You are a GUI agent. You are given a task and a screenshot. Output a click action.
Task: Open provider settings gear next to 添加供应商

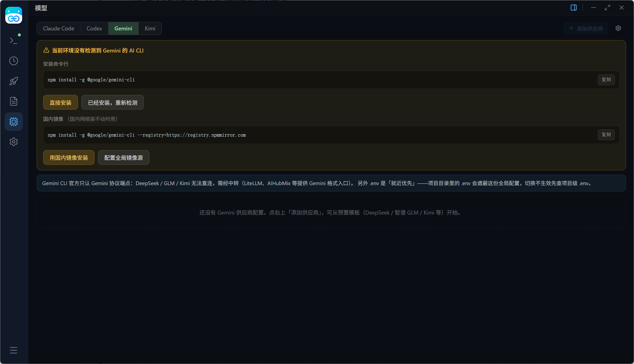618,28
